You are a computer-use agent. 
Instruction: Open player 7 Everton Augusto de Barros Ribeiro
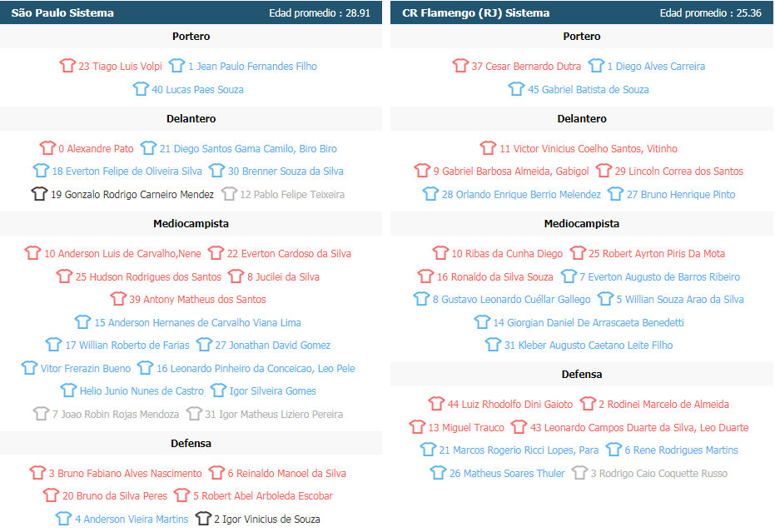660,277
